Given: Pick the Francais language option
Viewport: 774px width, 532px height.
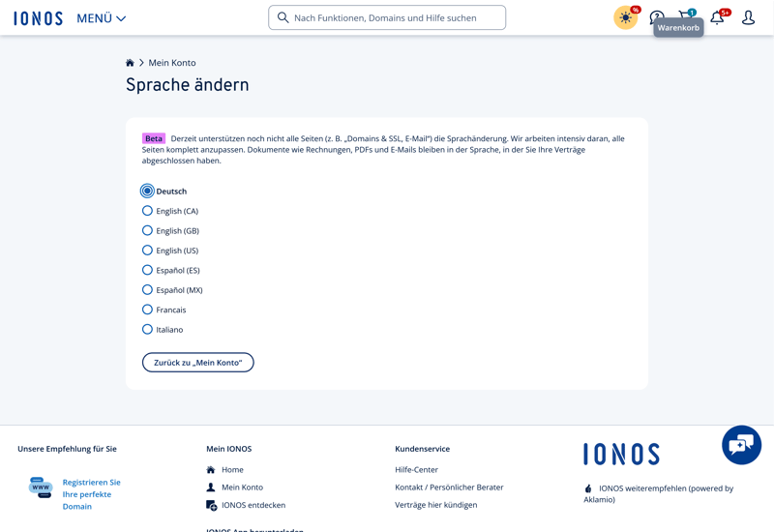Looking at the screenshot, I should pos(147,310).
